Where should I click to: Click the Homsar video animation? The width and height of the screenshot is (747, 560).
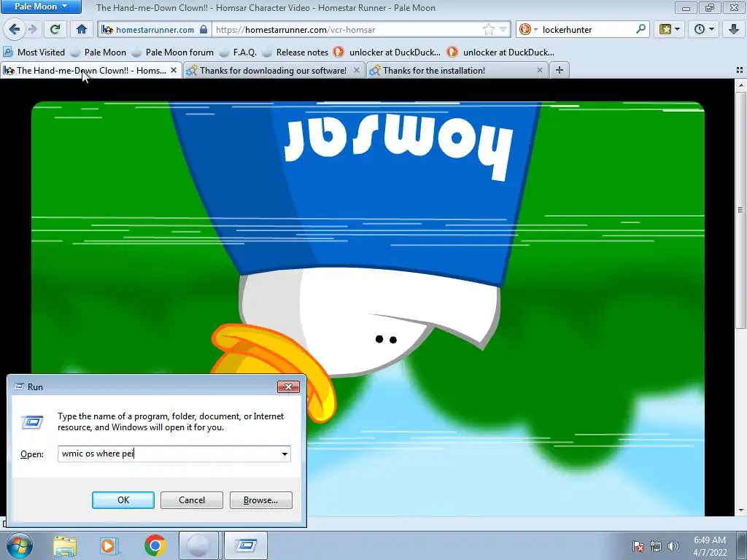tap(368, 308)
